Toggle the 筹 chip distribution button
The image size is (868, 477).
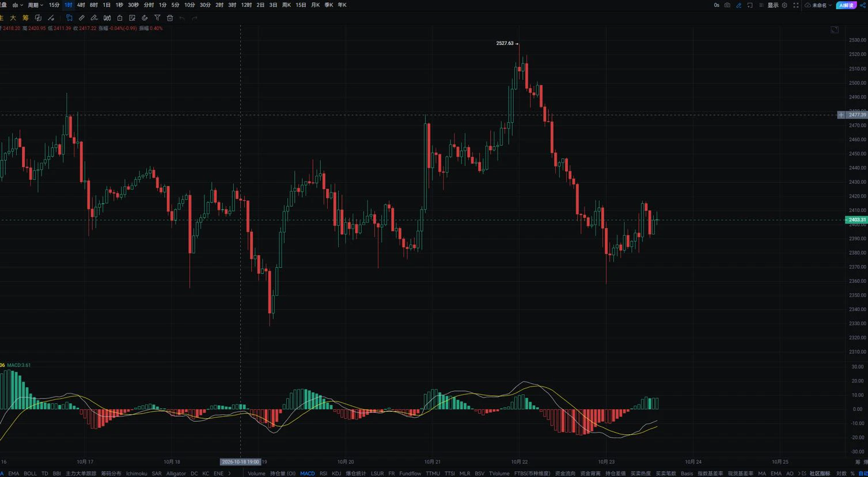click(25, 18)
